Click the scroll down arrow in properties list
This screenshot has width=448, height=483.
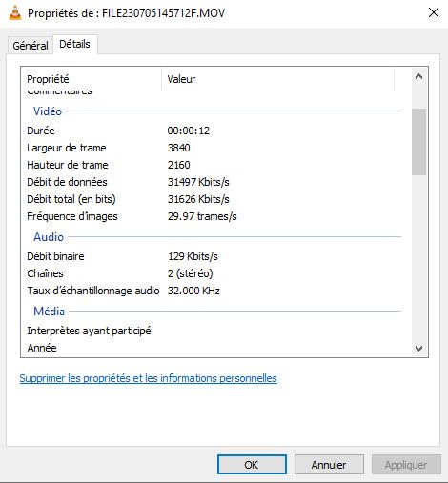click(x=418, y=349)
